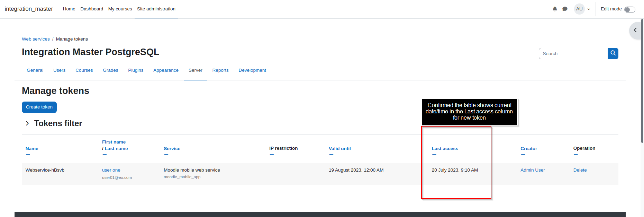Click the 20 July 2023, 9:10 AM value
Image resolution: width=644 pixels, height=217 pixels.
point(455,170)
